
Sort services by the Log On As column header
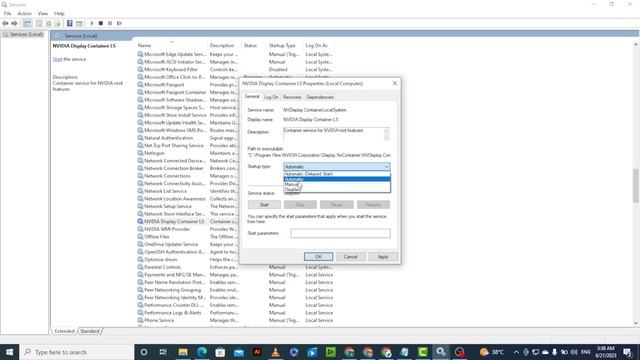[x=316, y=45]
